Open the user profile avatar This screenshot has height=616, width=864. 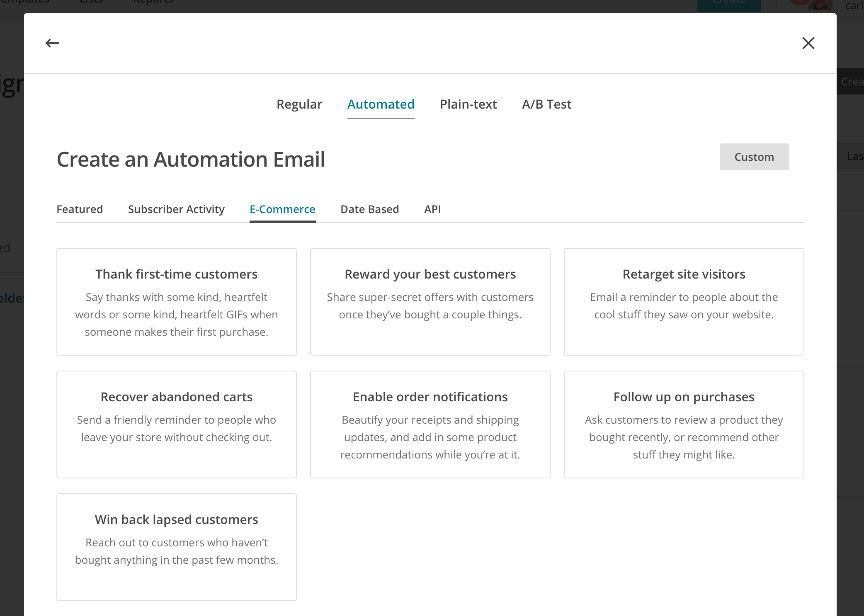821,5
